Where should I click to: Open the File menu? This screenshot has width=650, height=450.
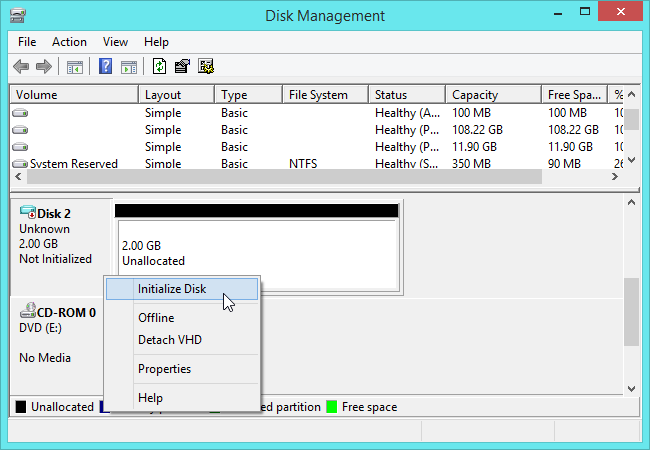tap(27, 42)
